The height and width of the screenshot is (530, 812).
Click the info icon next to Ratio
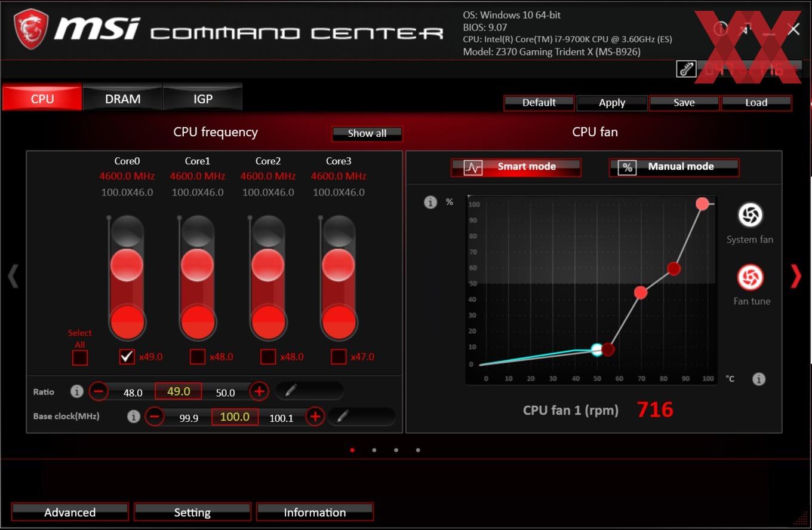tap(76, 391)
